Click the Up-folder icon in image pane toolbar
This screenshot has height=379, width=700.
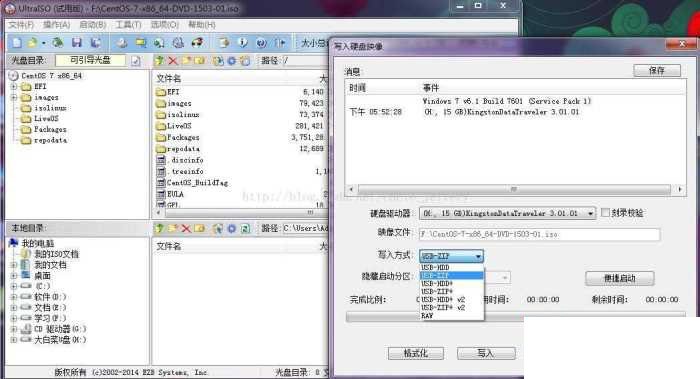[x=159, y=61]
